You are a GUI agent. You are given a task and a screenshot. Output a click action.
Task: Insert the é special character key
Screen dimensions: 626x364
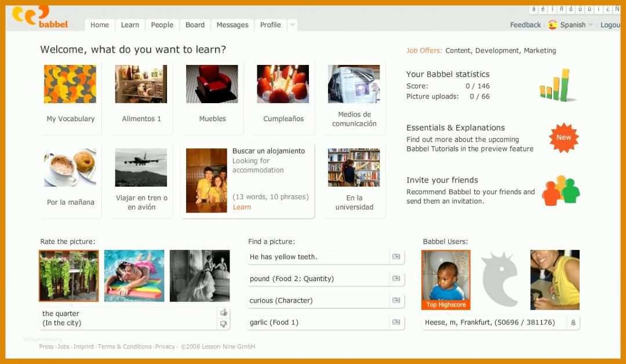pos(543,9)
